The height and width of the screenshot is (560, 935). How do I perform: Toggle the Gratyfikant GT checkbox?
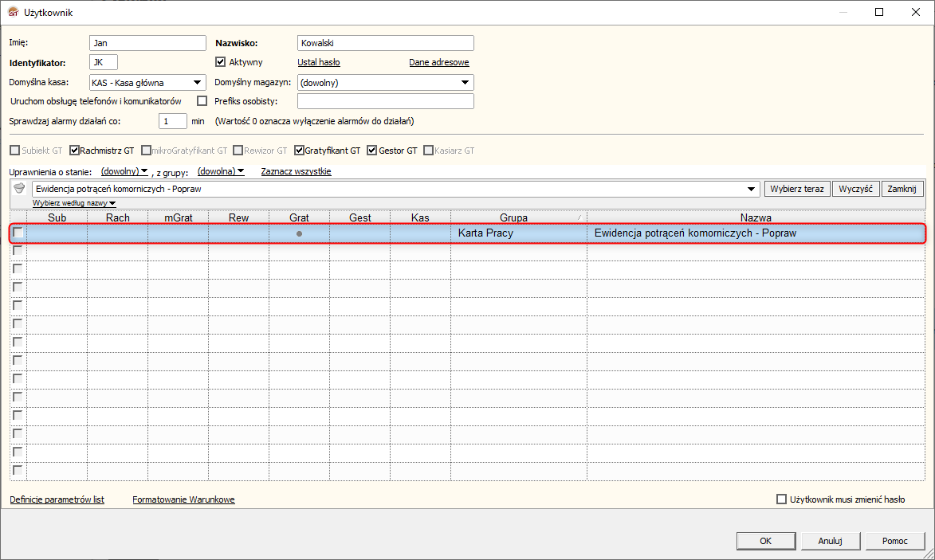[300, 150]
